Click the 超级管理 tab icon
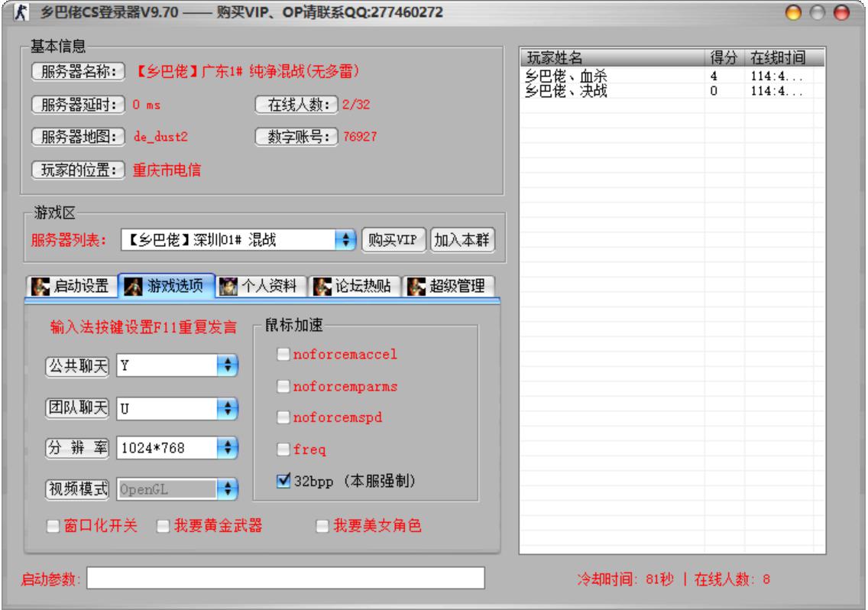 point(416,287)
